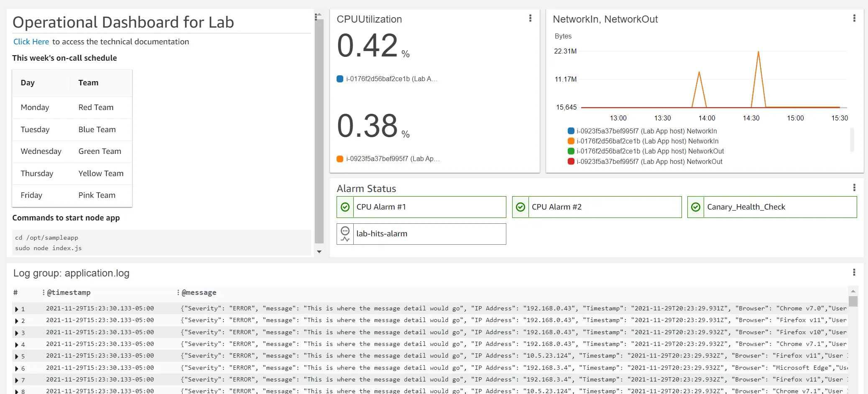Screen dimensions: 868x394
Task: Select the Yellow Team cell
Action: click(x=101, y=174)
